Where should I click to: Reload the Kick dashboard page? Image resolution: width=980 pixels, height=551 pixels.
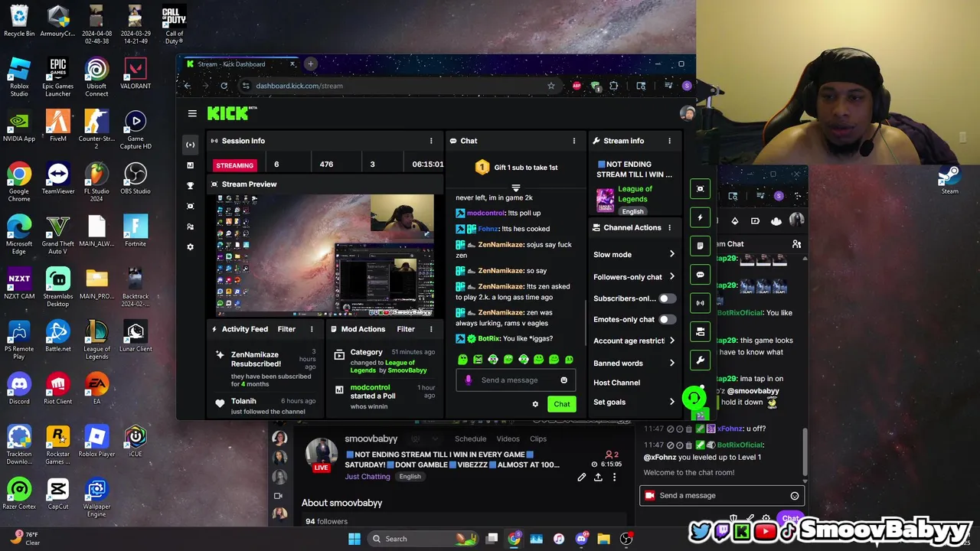(x=224, y=86)
